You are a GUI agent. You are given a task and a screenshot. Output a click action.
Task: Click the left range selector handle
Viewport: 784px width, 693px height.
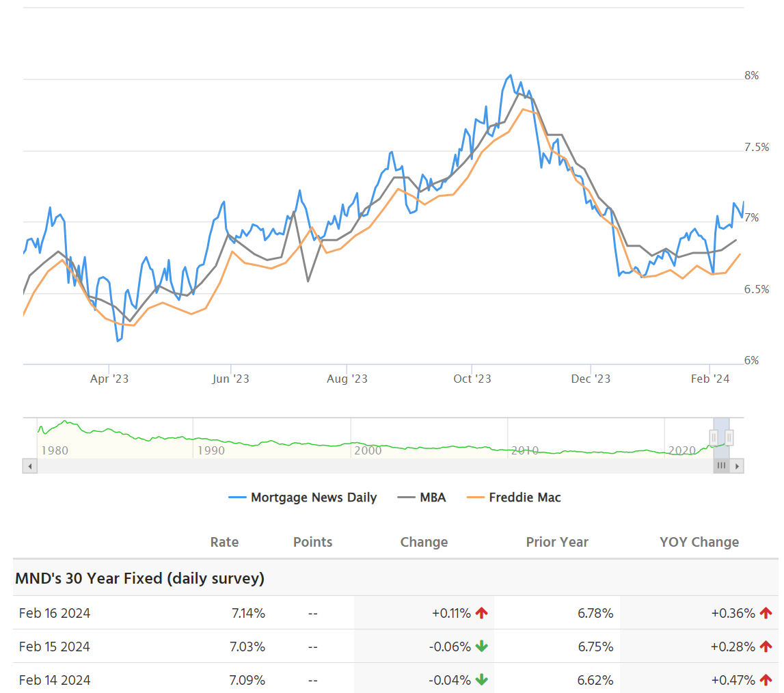pyautogui.click(x=714, y=437)
